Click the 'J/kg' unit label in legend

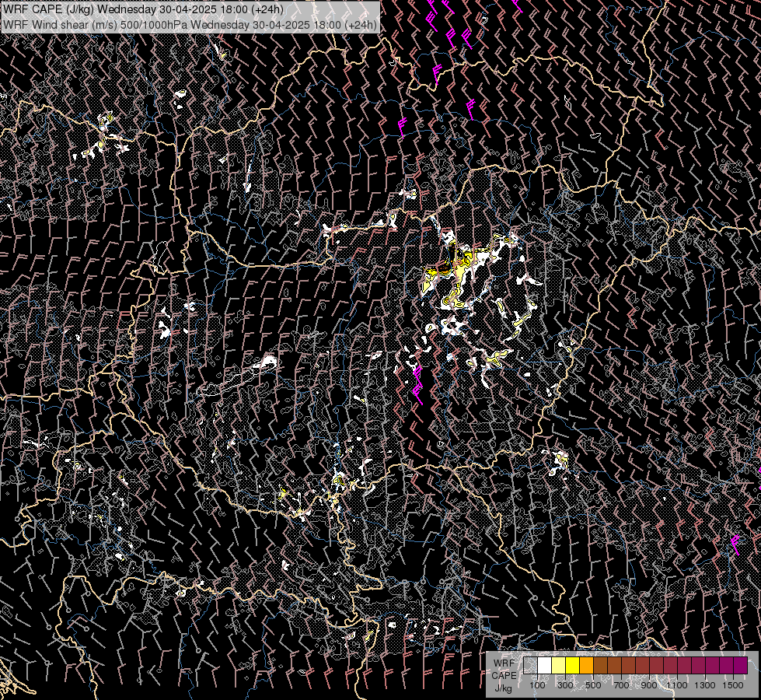503,688
